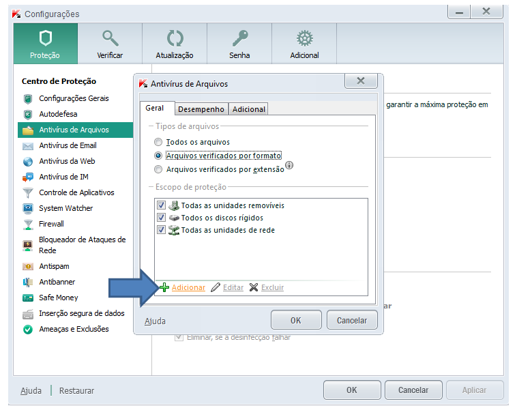Screen dimensions: 532x419
Task: Click the Excluir link
Action: point(272,287)
